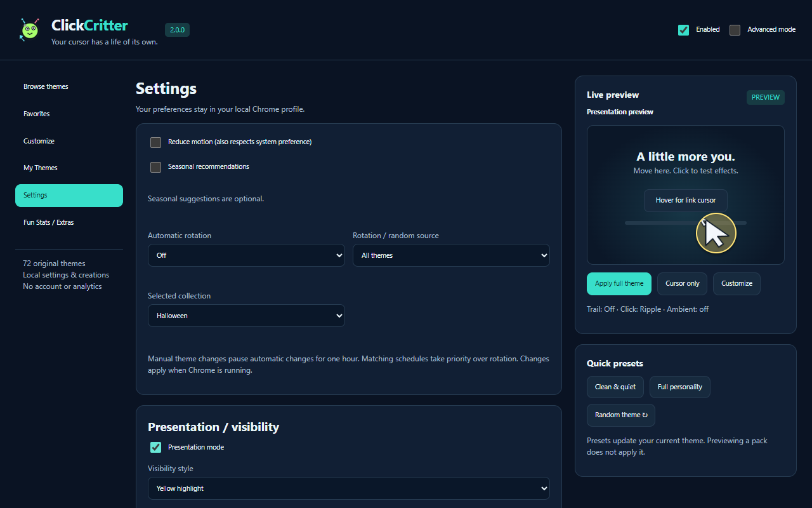
Task: Click the PREVIEW badge
Action: tap(766, 97)
